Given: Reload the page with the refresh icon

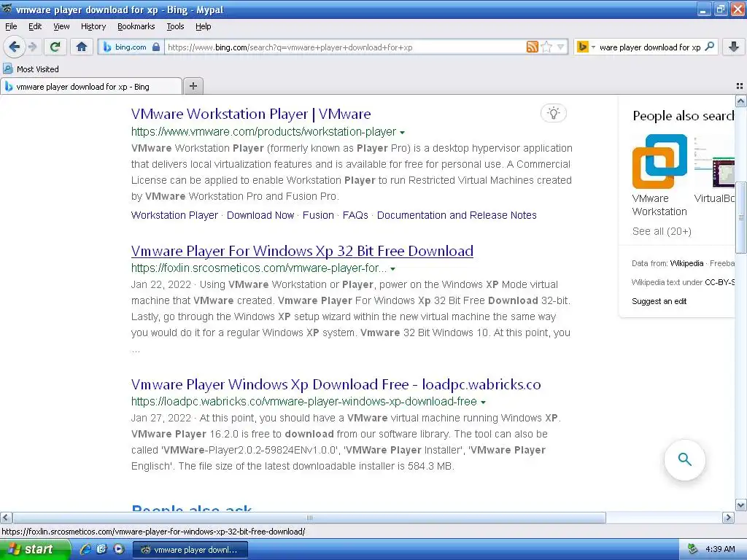Looking at the screenshot, I should click(55, 47).
